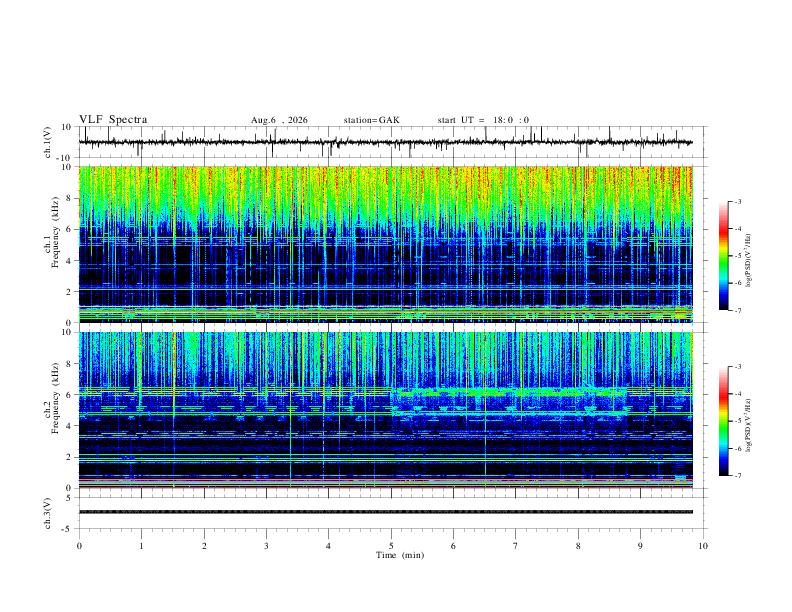
Task: Click the VLF Spectra title text
Action: (x=113, y=120)
